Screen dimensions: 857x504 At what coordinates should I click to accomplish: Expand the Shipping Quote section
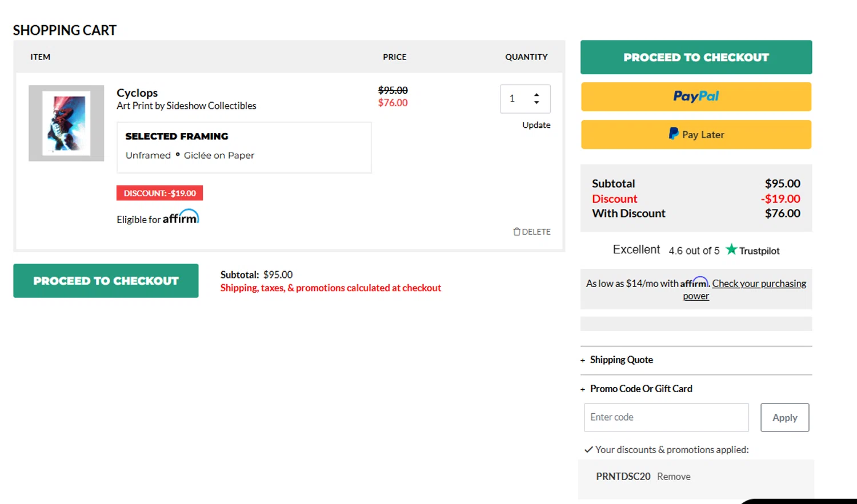620,360
